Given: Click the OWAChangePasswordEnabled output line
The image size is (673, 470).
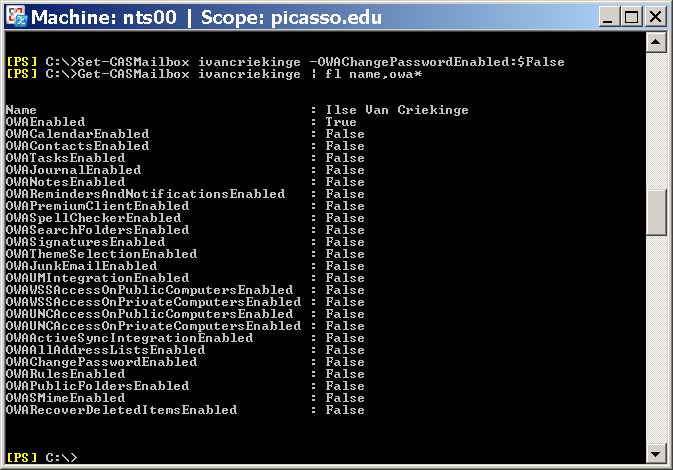Looking at the screenshot, I should [185, 362].
